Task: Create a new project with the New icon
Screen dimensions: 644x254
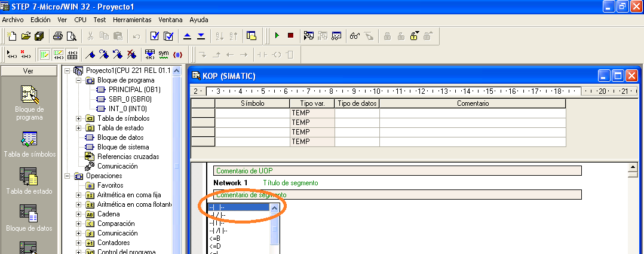Action: click(12, 36)
